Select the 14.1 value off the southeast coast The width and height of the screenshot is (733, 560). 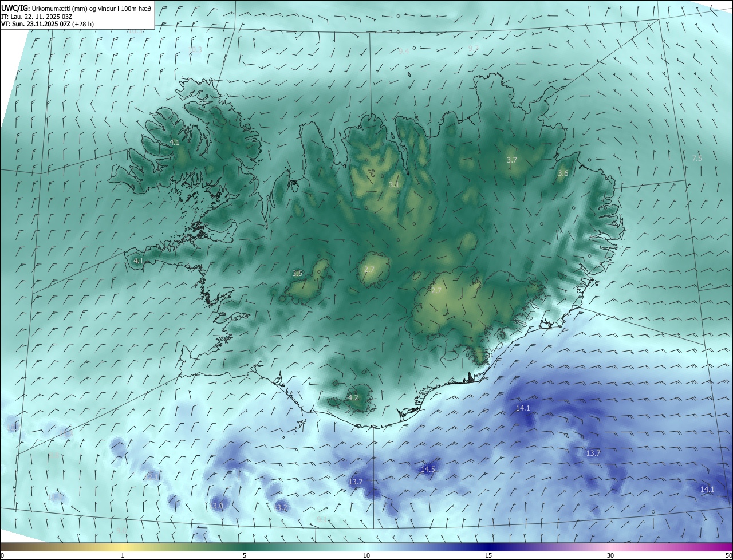523,408
